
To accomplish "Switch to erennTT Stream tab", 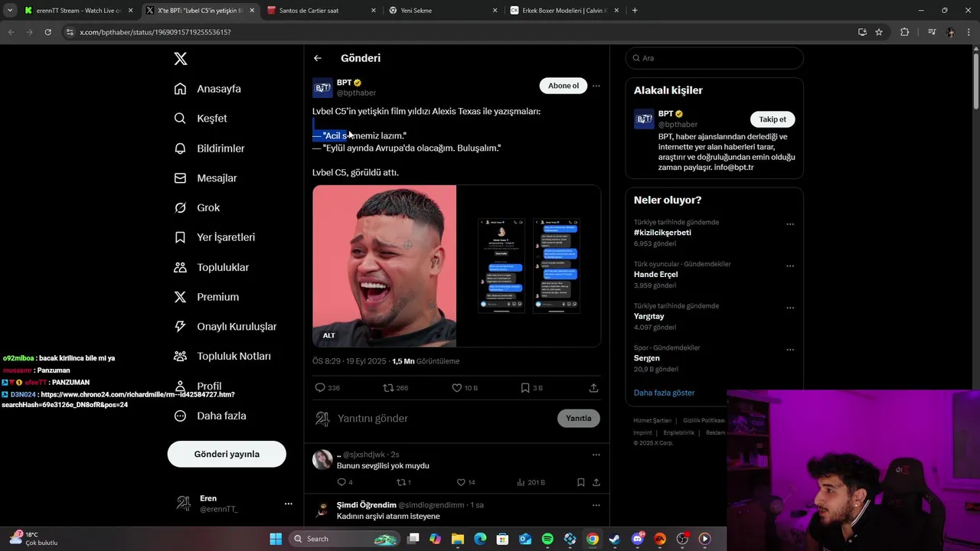I will click(x=78, y=11).
